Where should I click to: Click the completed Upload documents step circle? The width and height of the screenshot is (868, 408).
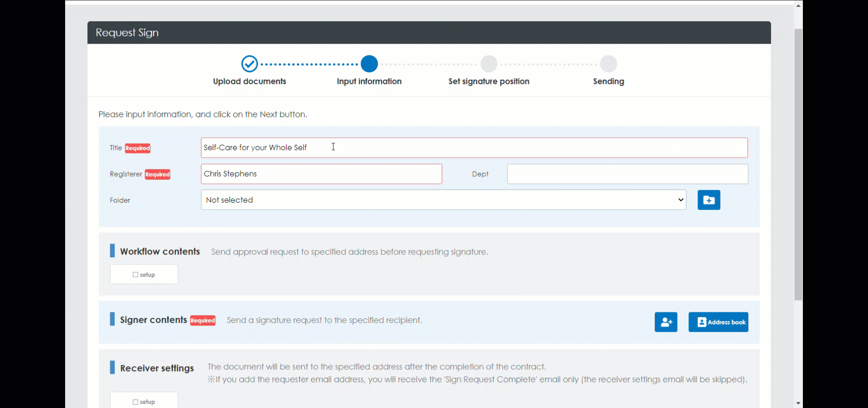(x=250, y=64)
